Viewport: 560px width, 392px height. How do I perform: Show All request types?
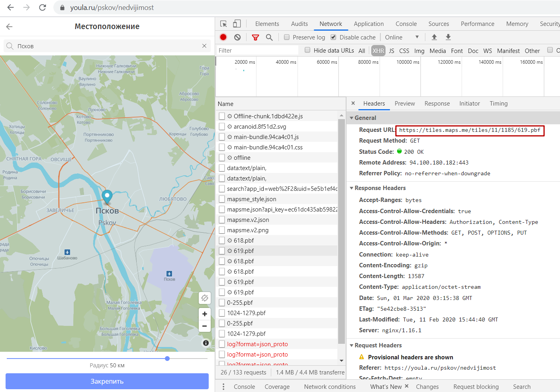pos(362,51)
